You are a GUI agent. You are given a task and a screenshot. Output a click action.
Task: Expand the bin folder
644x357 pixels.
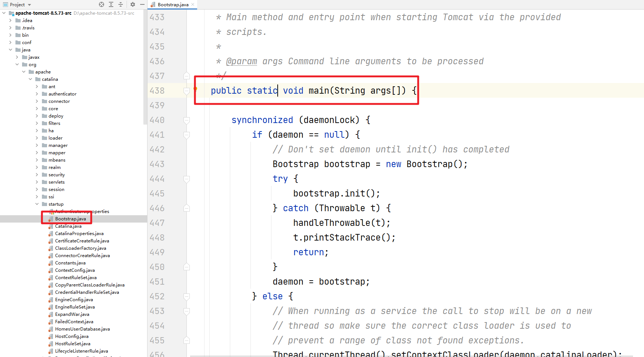(10, 35)
